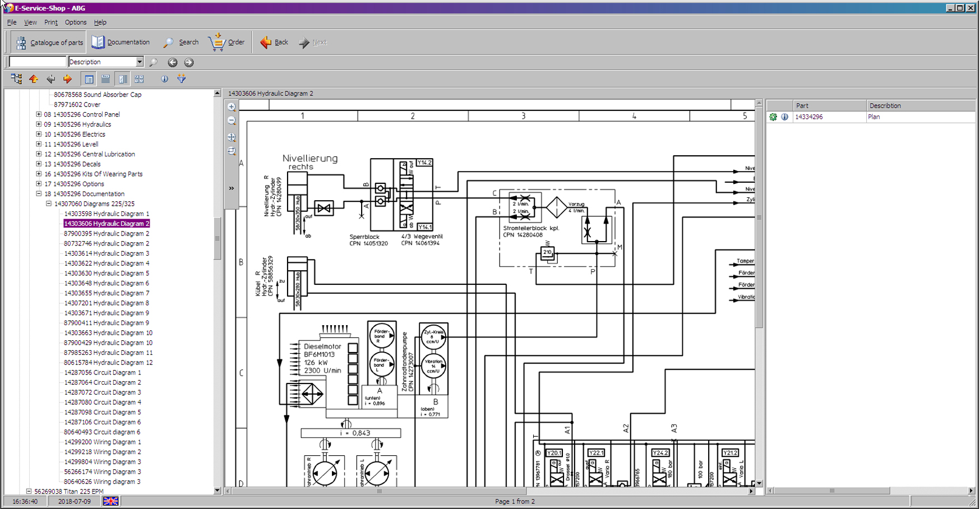
Task: Expand the 09 14305296 Hydraulics node
Action: click(39, 124)
